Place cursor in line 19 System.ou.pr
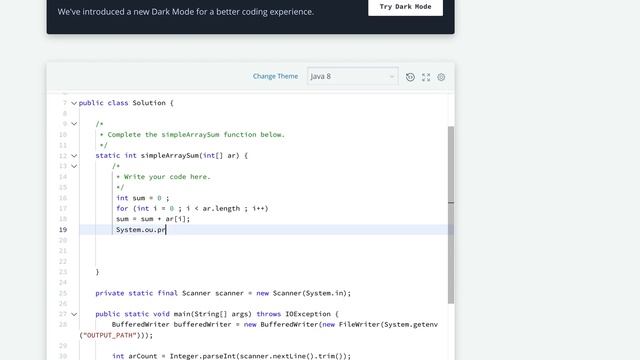The image size is (640, 360). (x=141, y=230)
